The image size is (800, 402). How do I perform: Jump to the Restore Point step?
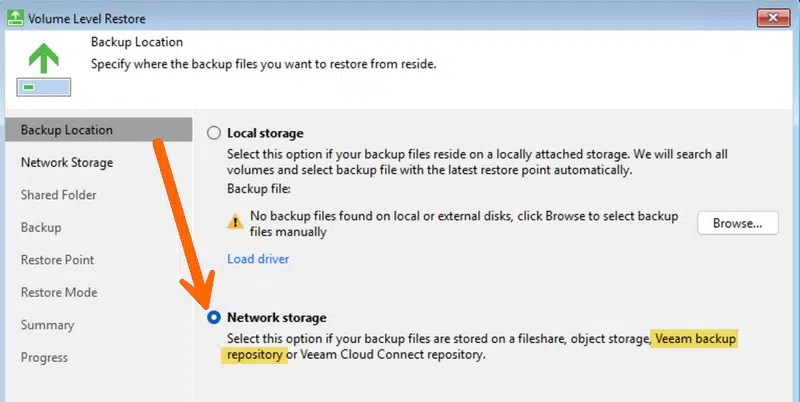tap(58, 260)
